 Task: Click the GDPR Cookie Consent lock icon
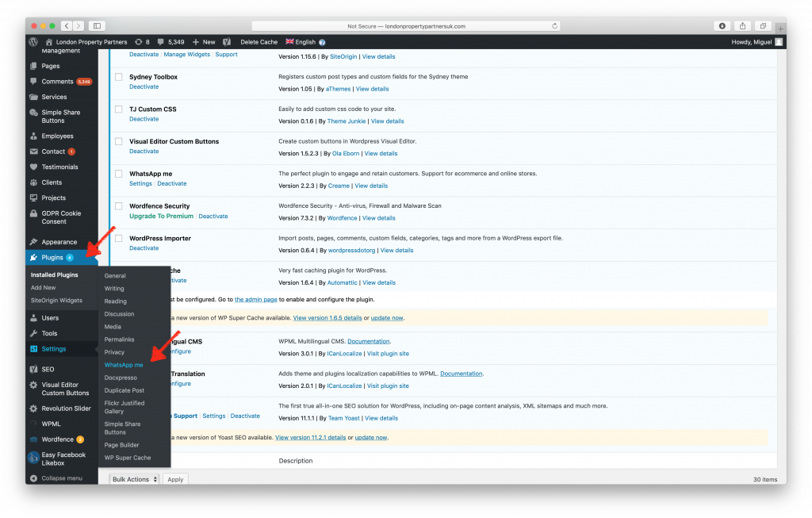[33, 213]
